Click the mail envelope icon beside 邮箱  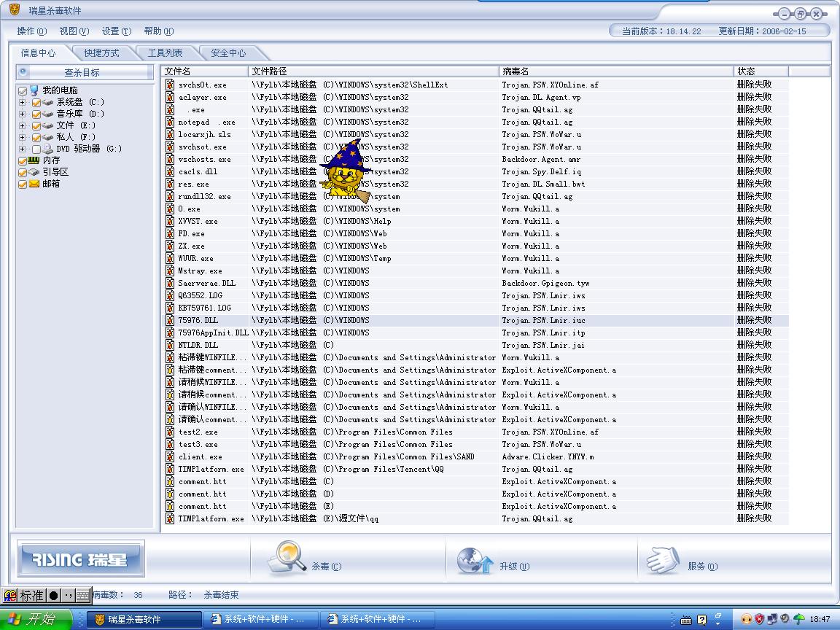[x=34, y=184]
